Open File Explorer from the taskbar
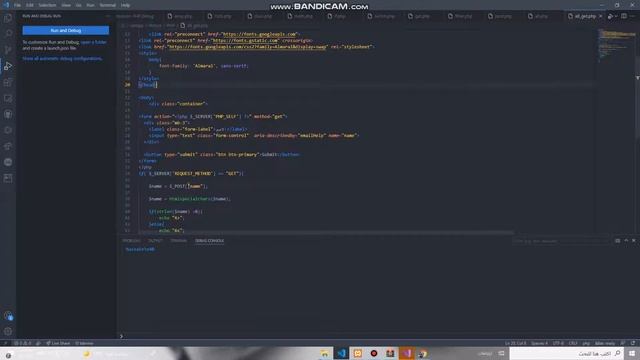640x360 pixels. (324, 353)
